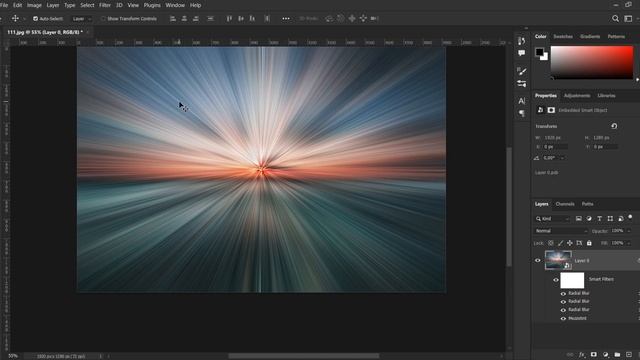This screenshot has height=360, width=640.
Task: Pick a color in the red color field
Action: click(592, 62)
